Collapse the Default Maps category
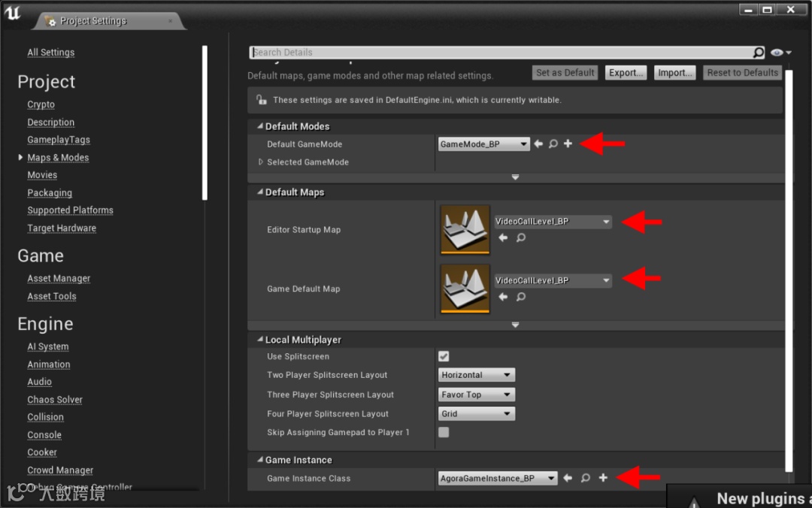812x508 pixels. [x=260, y=192]
